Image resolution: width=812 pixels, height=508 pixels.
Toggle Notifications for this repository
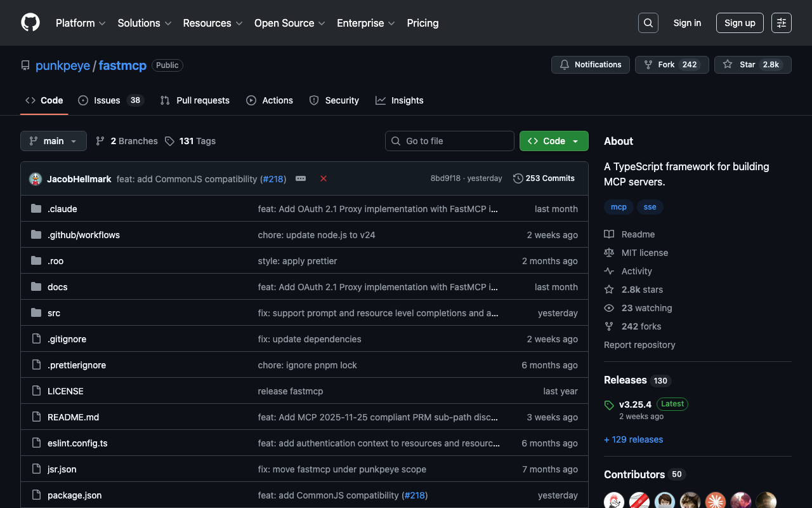pos(591,65)
